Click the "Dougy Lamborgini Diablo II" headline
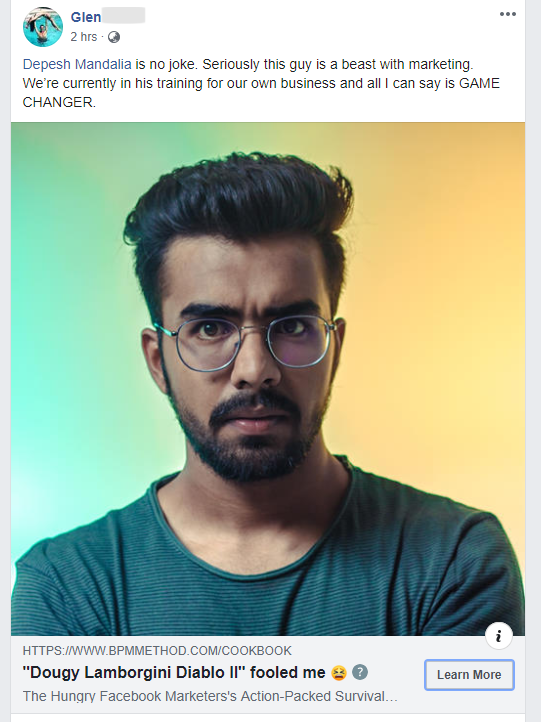 click(x=174, y=672)
